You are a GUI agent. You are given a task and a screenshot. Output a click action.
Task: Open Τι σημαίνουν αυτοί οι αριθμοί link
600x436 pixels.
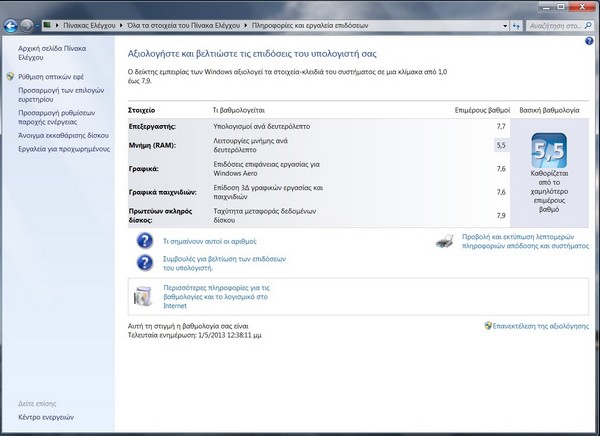pos(210,241)
